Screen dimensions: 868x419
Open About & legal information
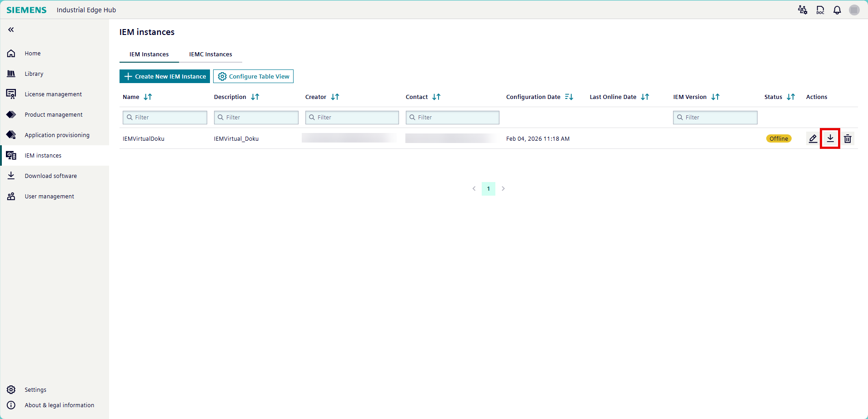[x=60, y=405]
